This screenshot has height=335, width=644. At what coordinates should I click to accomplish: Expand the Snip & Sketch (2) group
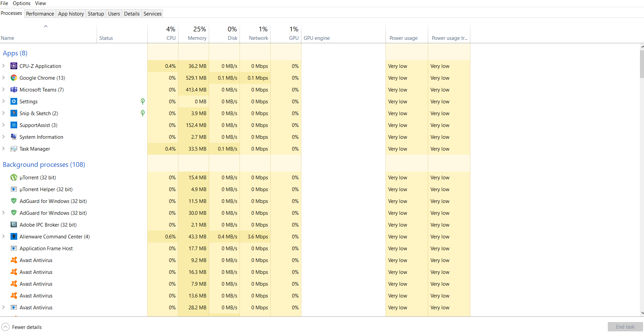coord(3,113)
